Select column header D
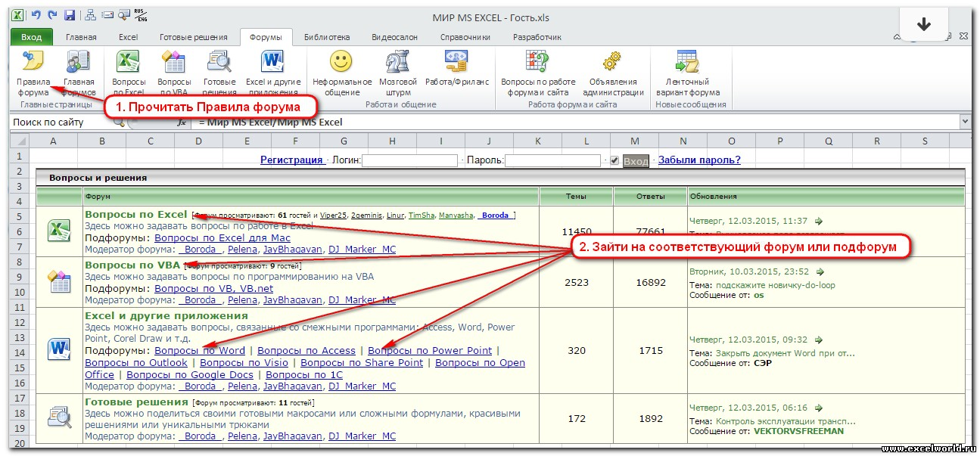980x456 pixels. tap(199, 141)
